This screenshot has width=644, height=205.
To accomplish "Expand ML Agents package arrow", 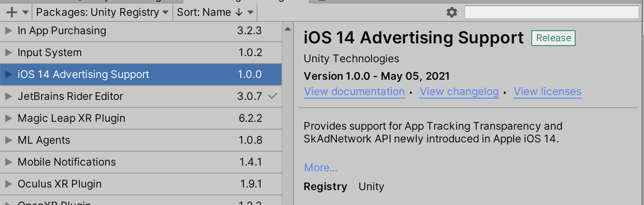I will coord(8,140).
